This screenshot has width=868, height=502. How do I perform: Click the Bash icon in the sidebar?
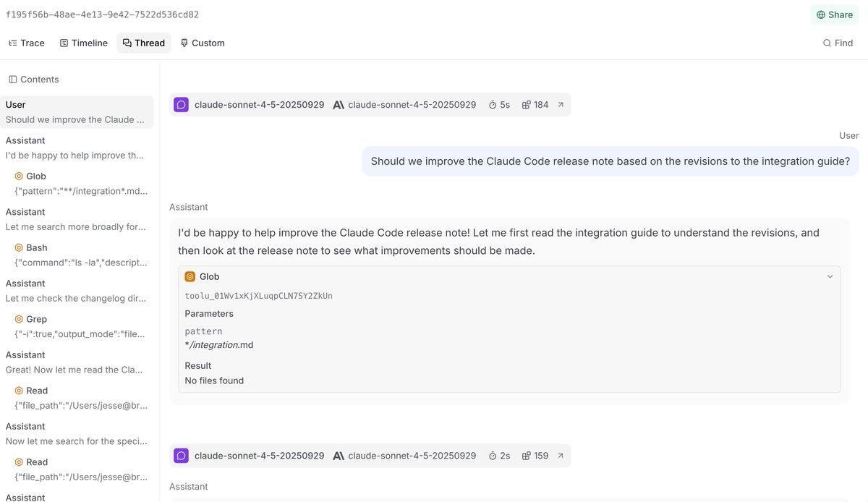click(x=19, y=248)
